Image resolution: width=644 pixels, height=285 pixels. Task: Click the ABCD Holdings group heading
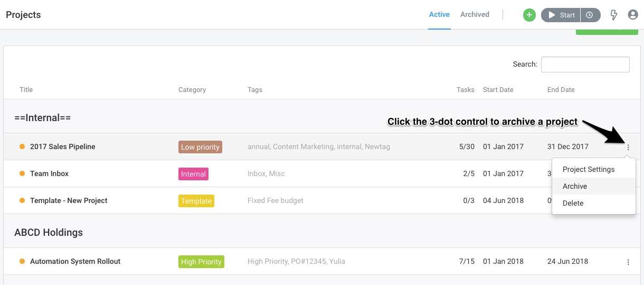pos(49,232)
